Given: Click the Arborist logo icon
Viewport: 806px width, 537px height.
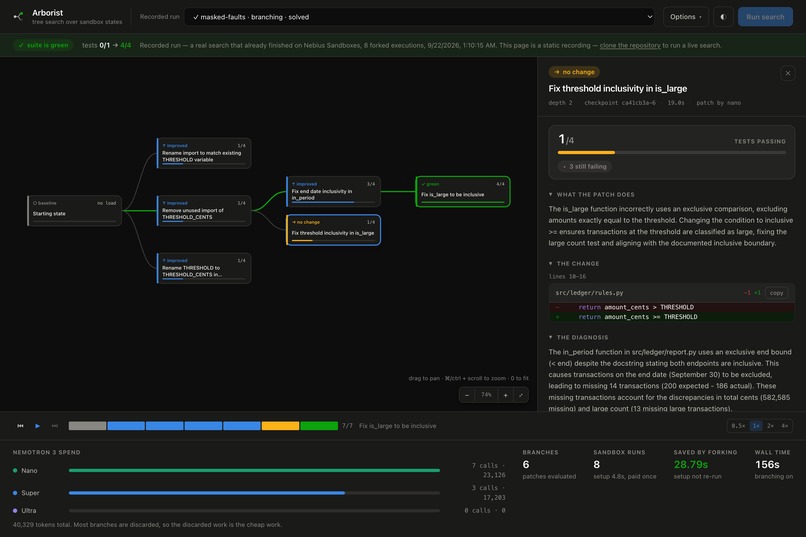Looking at the screenshot, I should pos(19,16).
